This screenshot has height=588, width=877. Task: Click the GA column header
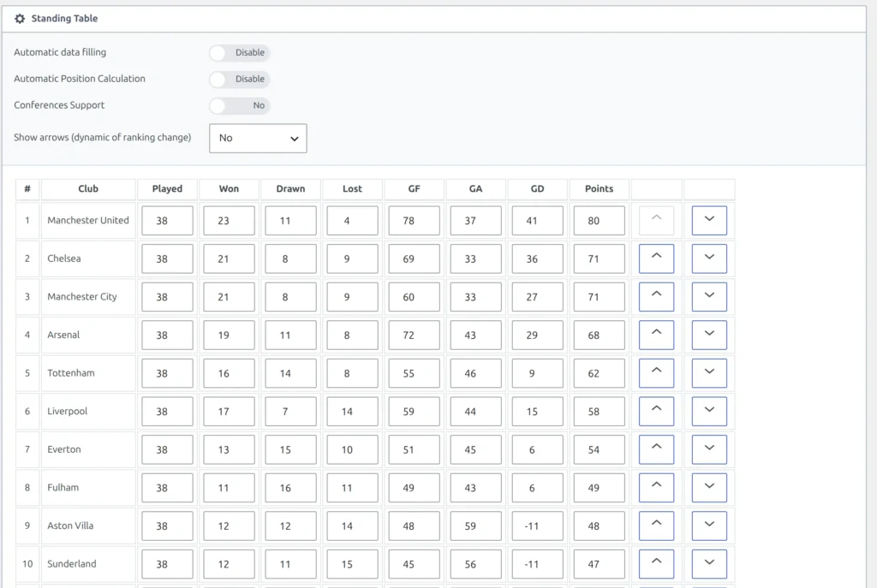click(475, 189)
